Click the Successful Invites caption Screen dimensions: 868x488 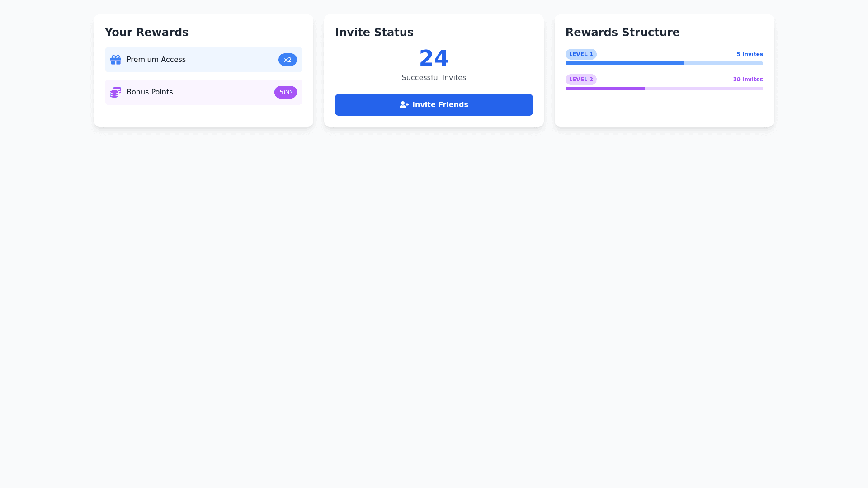coord(434,78)
